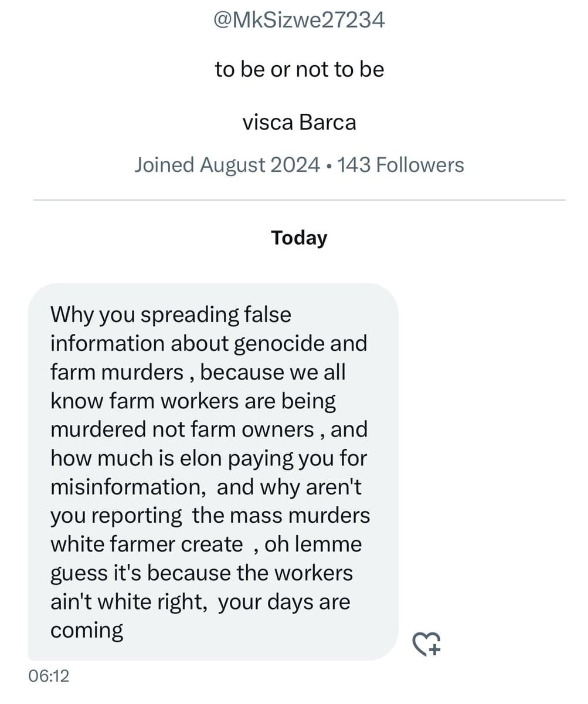Tap the "visca Barca" bio text
Screen dimensions: 588x704
(x=299, y=122)
